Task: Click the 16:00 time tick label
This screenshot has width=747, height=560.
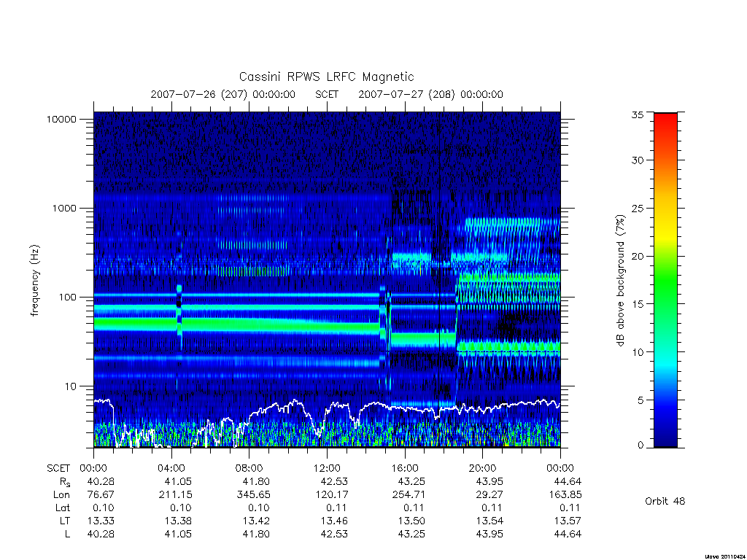Action: click(x=404, y=469)
